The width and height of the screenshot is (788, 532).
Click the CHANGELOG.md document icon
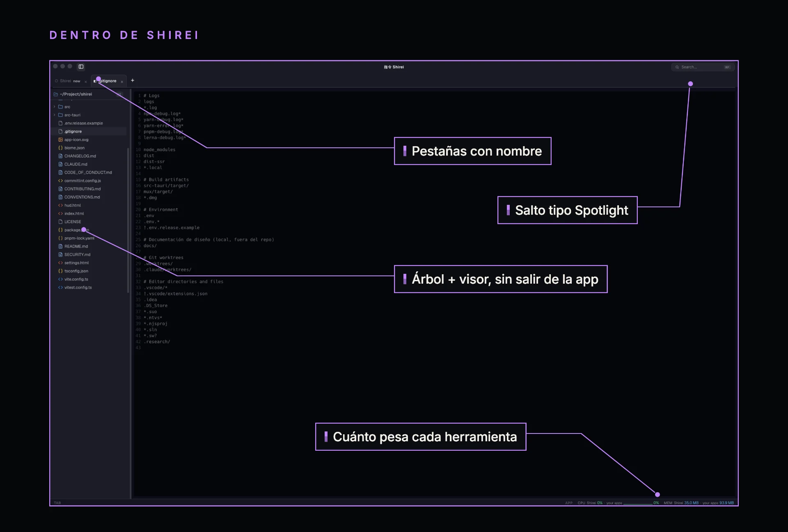tap(60, 156)
